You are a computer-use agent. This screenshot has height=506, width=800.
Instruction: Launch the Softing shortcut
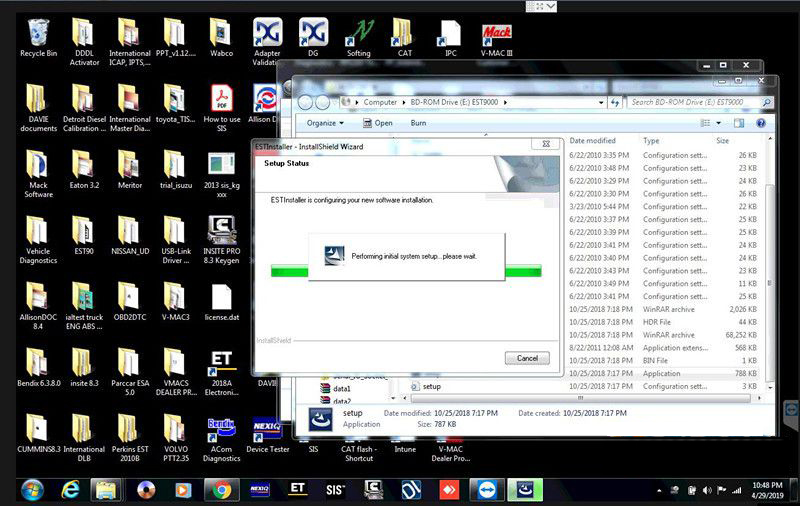359,38
